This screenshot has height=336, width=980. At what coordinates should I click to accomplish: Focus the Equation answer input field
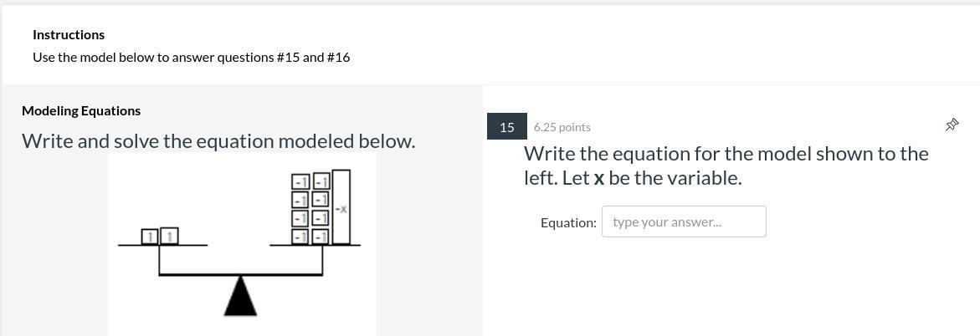pos(684,221)
